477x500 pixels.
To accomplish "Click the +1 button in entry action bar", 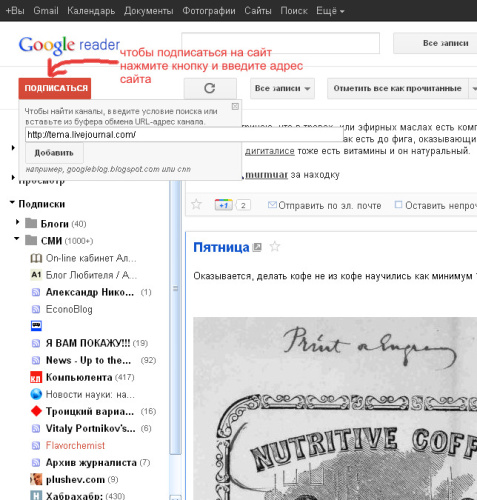I will (x=223, y=205).
